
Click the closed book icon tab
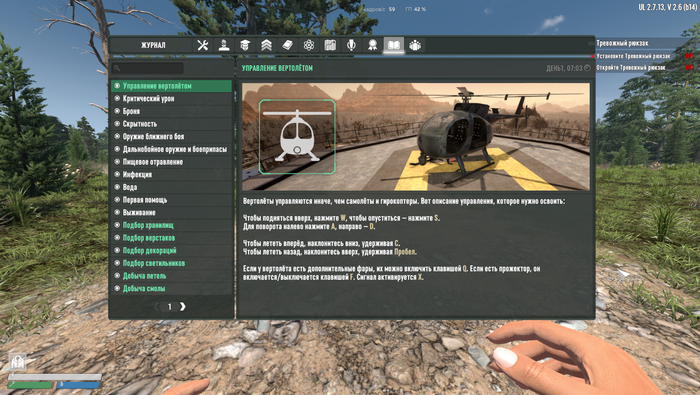pyautogui.click(x=288, y=45)
